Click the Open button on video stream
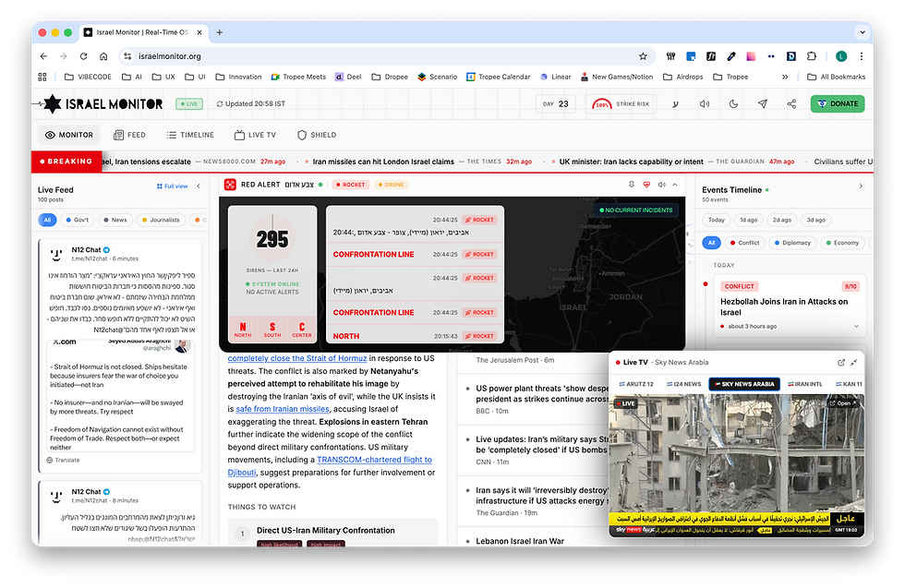The image size is (905, 588). pos(842,403)
